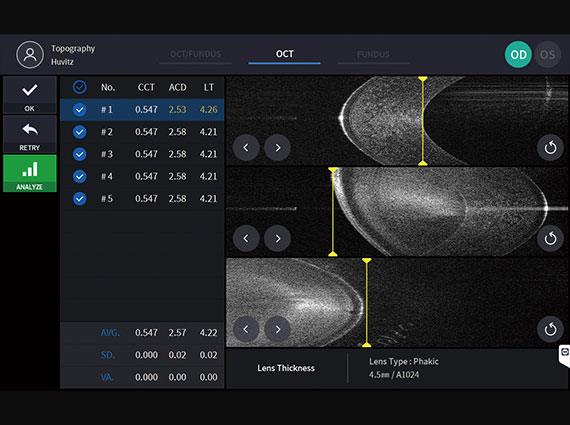Click the yellow marker line on posterior lens scan
The width and height of the screenshot is (570, 425).
click(x=366, y=302)
